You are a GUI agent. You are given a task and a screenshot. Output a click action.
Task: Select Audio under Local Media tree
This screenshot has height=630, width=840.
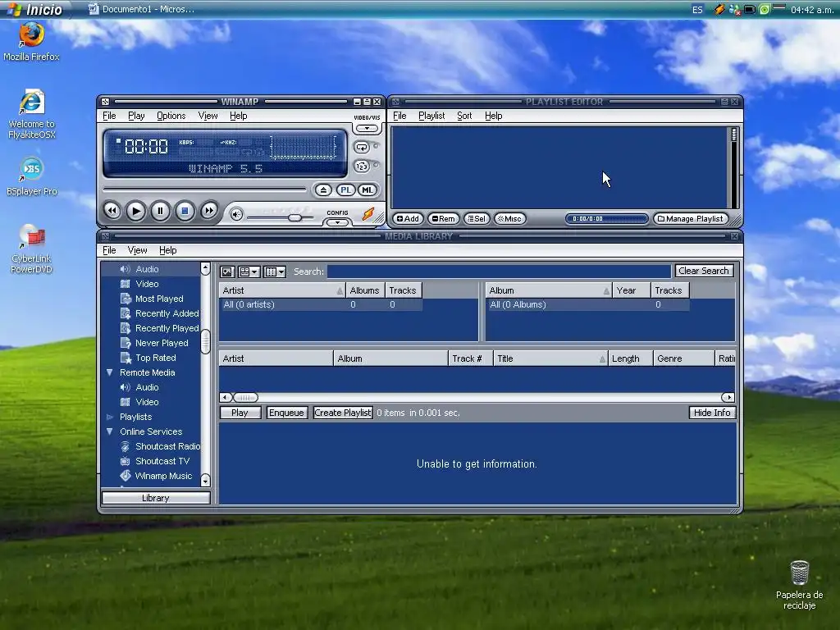pyautogui.click(x=147, y=269)
